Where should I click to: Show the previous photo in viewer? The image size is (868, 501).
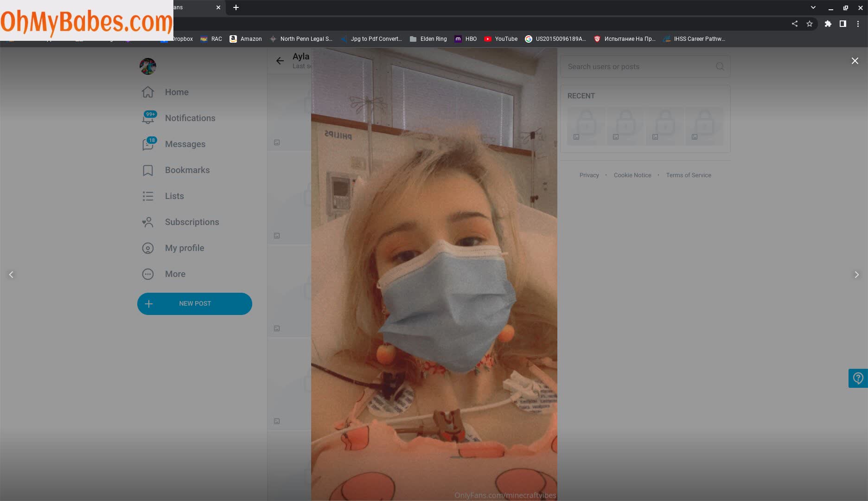[11, 275]
